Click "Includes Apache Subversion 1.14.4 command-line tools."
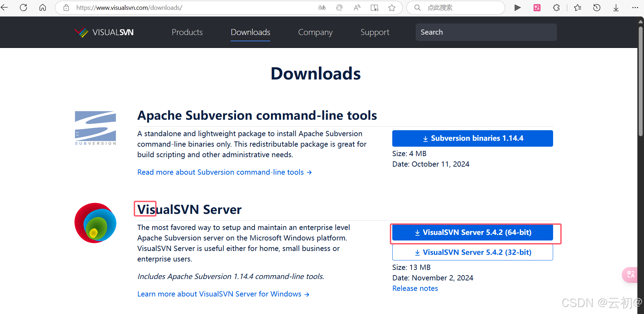 [x=231, y=277]
